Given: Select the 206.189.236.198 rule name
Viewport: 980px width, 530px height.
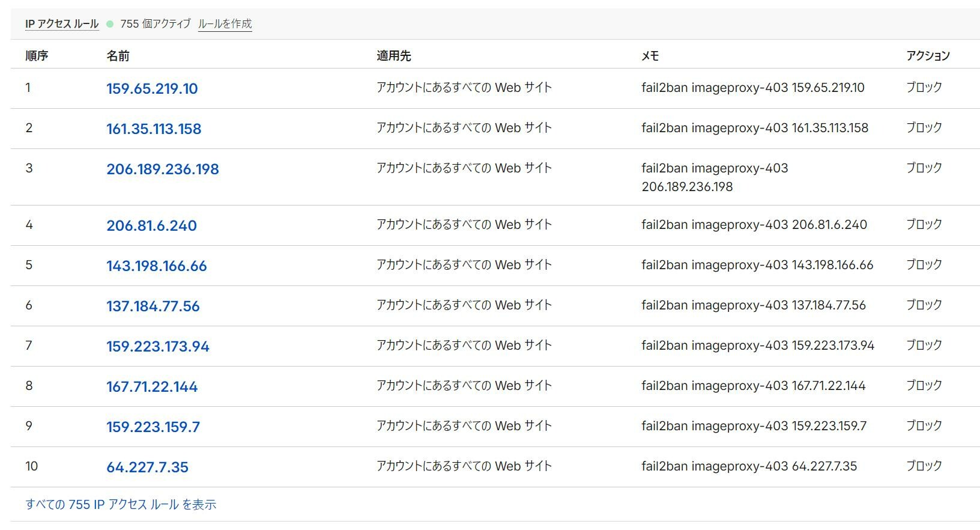Looking at the screenshot, I should pos(163,169).
